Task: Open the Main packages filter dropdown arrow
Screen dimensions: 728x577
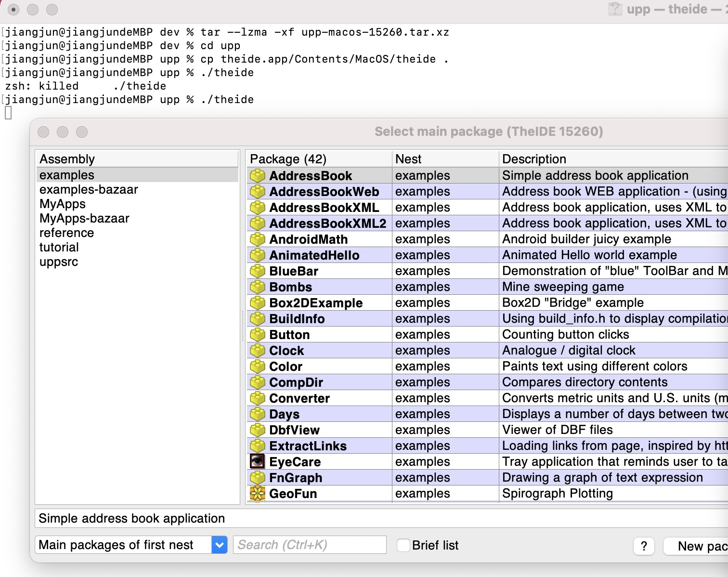Action: pyautogui.click(x=220, y=545)
